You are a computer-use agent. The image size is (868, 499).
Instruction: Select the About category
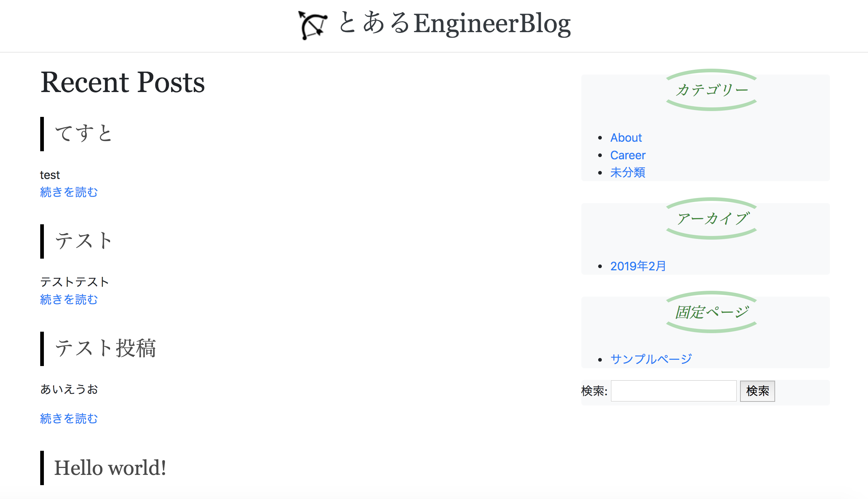[x=626, y=138]
